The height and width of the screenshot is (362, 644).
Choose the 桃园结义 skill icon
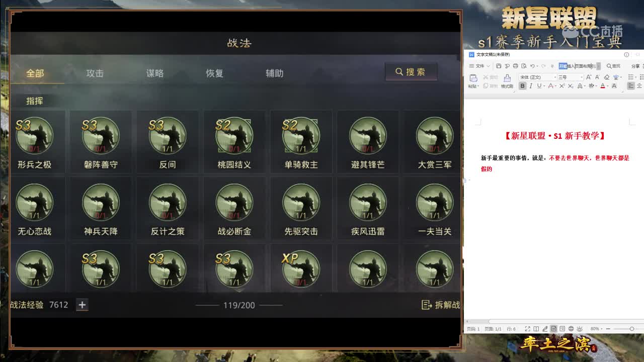[234, 136]
